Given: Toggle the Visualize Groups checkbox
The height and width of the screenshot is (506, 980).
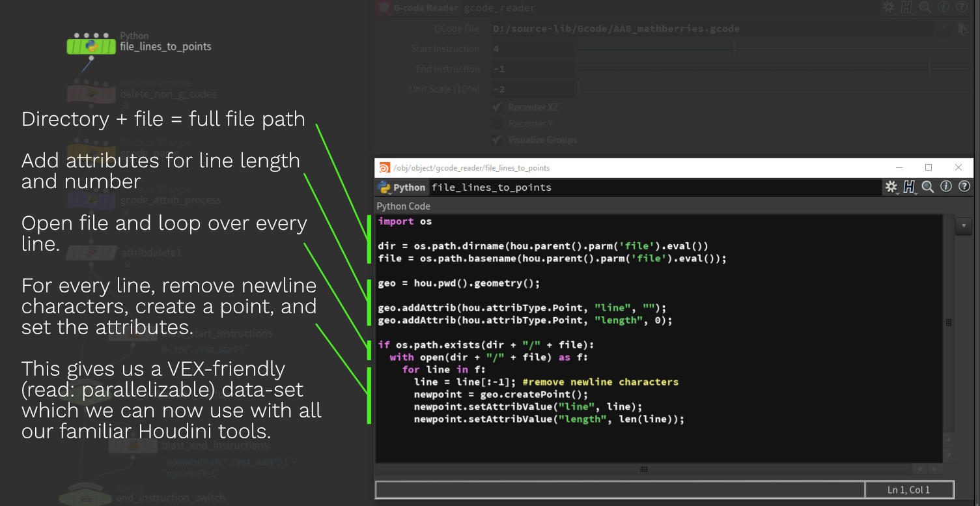Looking at the screenshot, I should point(497,140).
